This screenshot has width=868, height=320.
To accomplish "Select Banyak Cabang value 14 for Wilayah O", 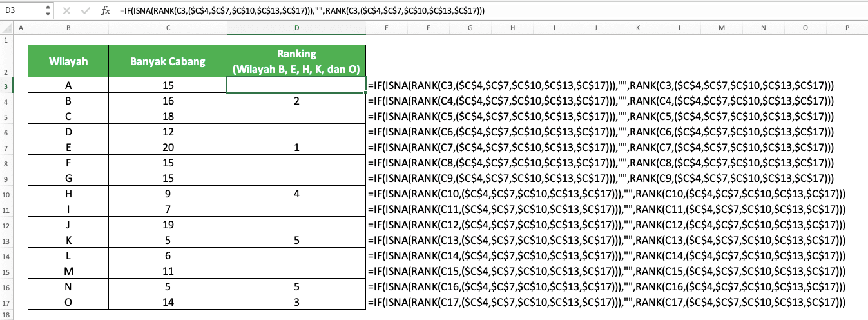I will point(168,303).
